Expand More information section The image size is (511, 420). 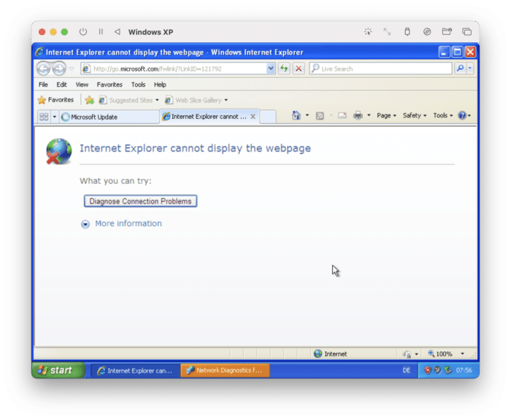(x=122, y=224)
